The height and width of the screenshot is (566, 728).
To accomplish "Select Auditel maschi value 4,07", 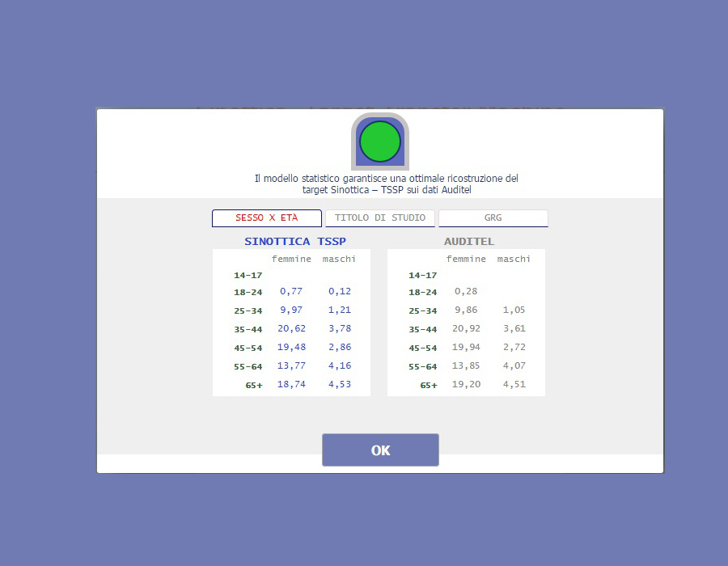I will [x=514, y=365].
